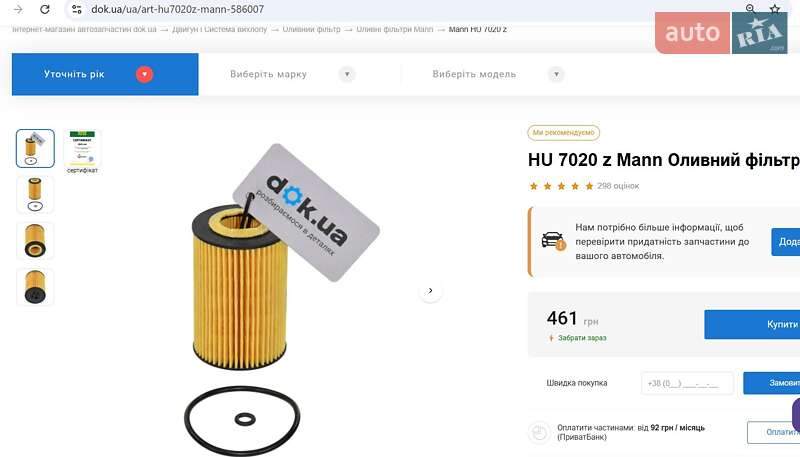Show the next product image with the arrow

(x=431, y=291)
